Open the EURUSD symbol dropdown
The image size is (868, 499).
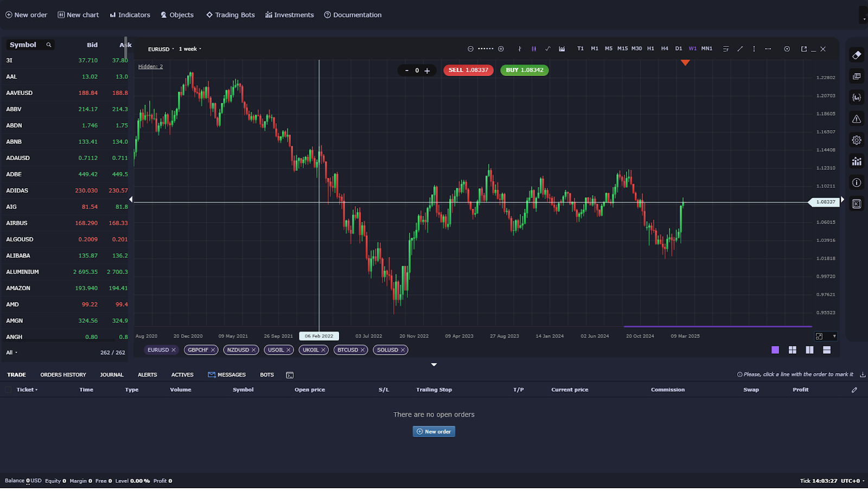[161, 49]
